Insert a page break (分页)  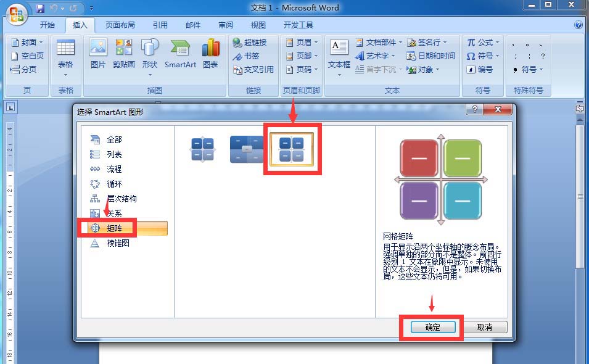tap(23, 70)
